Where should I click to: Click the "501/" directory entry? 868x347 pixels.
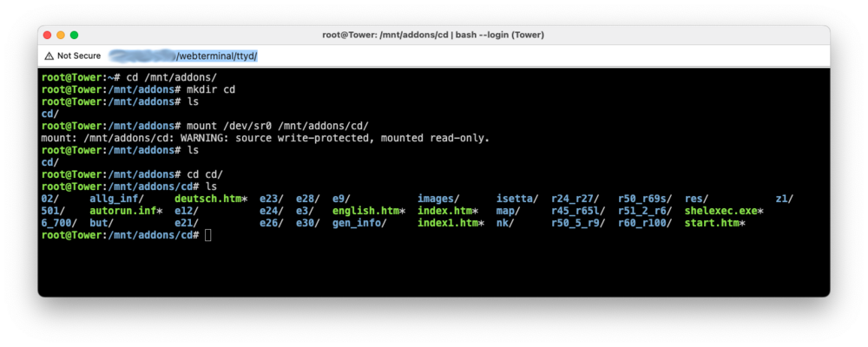[x=53, y=211]
